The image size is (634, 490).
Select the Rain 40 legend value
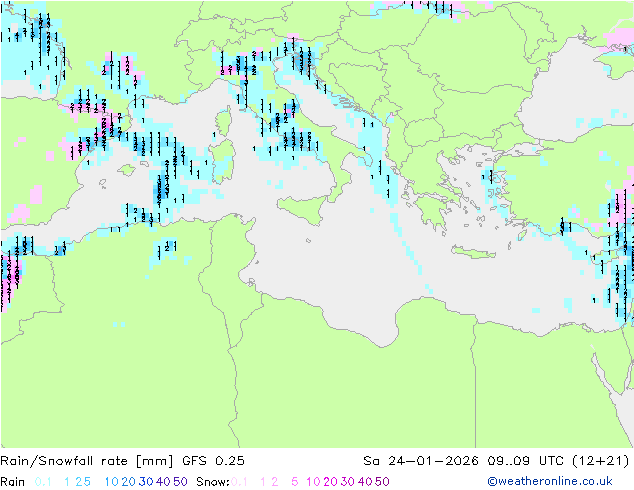click(163, 482)
